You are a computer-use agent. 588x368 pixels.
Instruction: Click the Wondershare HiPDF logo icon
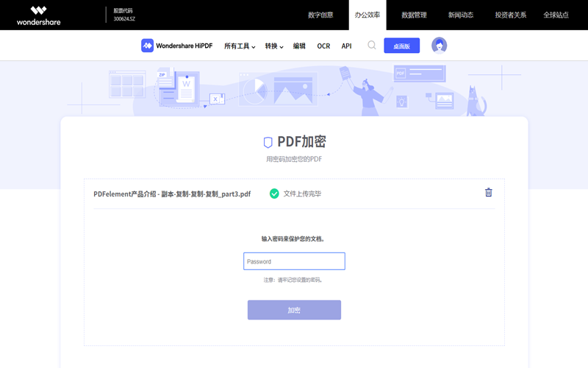pyautogui.click(x=148, y=46)
